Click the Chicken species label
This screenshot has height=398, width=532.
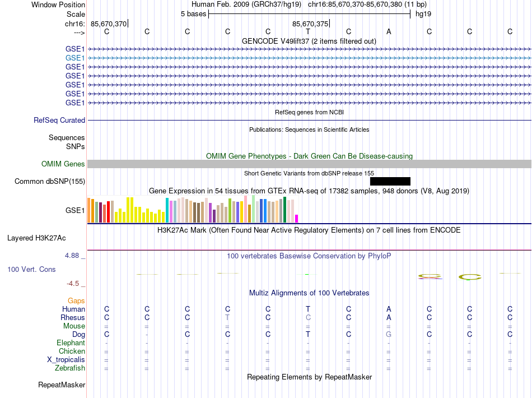72,351
